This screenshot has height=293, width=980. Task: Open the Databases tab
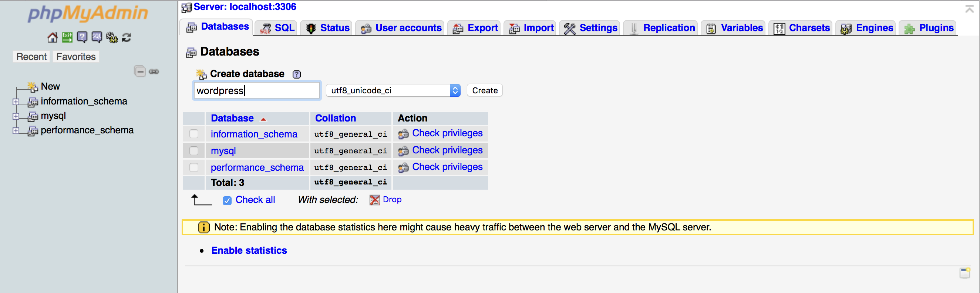click(217, 27)
